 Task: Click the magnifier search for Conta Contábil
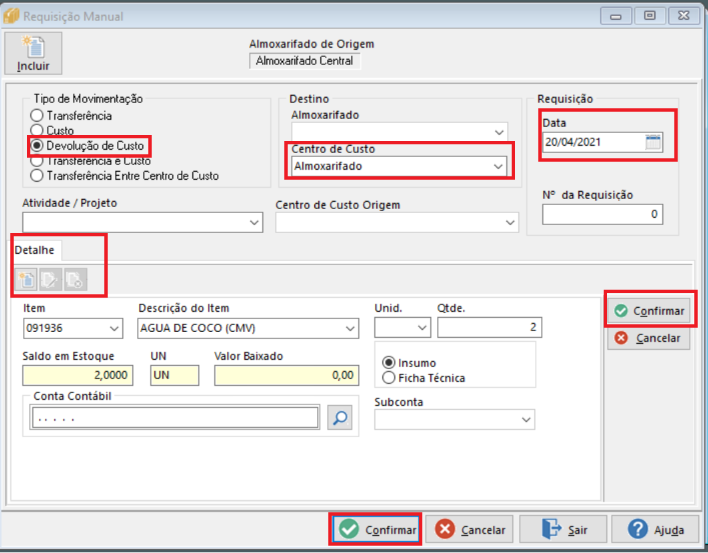pos(340,417)
